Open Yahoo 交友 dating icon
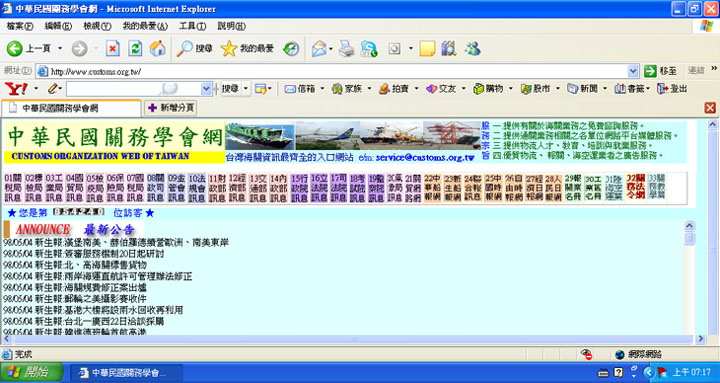 coord(431,89)
